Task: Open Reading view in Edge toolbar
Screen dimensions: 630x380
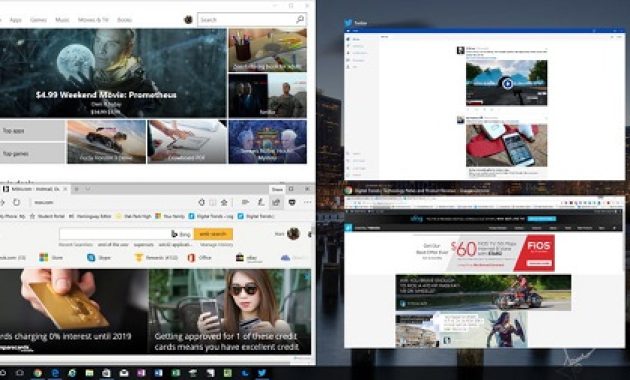Action: point(213,202)
